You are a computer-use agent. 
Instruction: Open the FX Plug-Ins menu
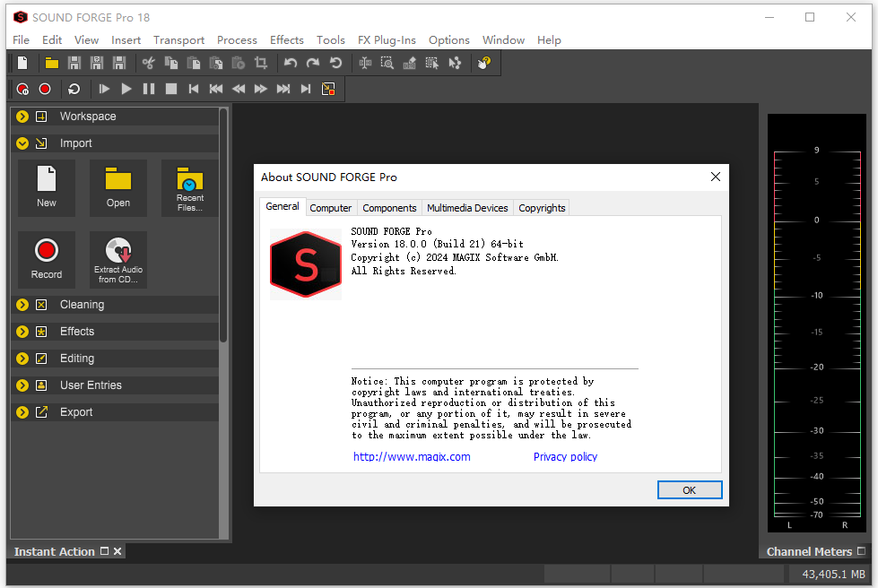[x=387, y=39]
